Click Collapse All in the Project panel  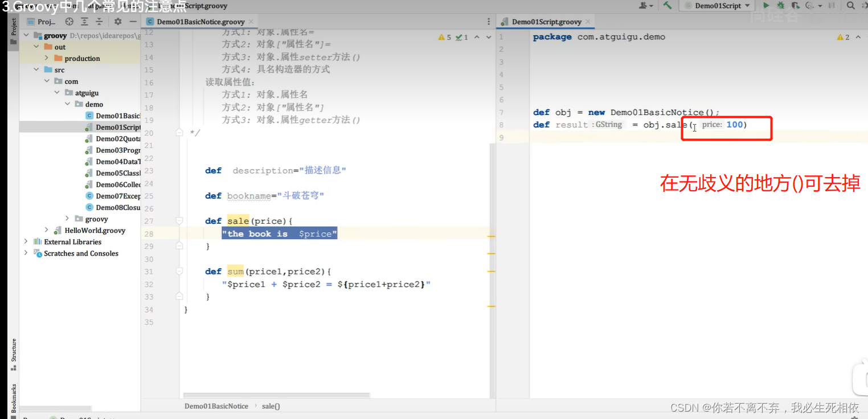(x=100, y=22)
